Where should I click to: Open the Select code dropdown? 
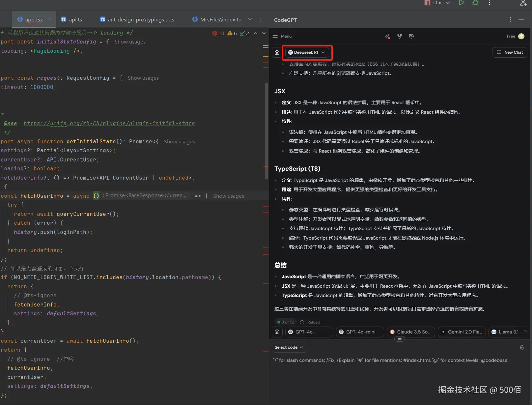click(x=289, y=347)
